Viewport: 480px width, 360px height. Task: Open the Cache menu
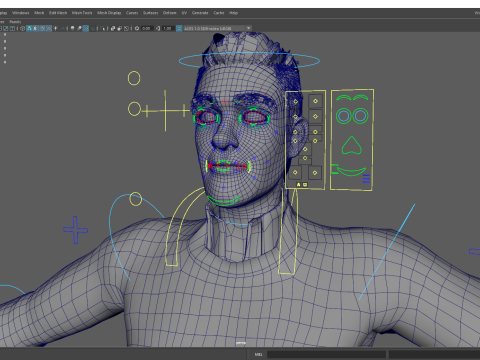(x=219, y=13)
